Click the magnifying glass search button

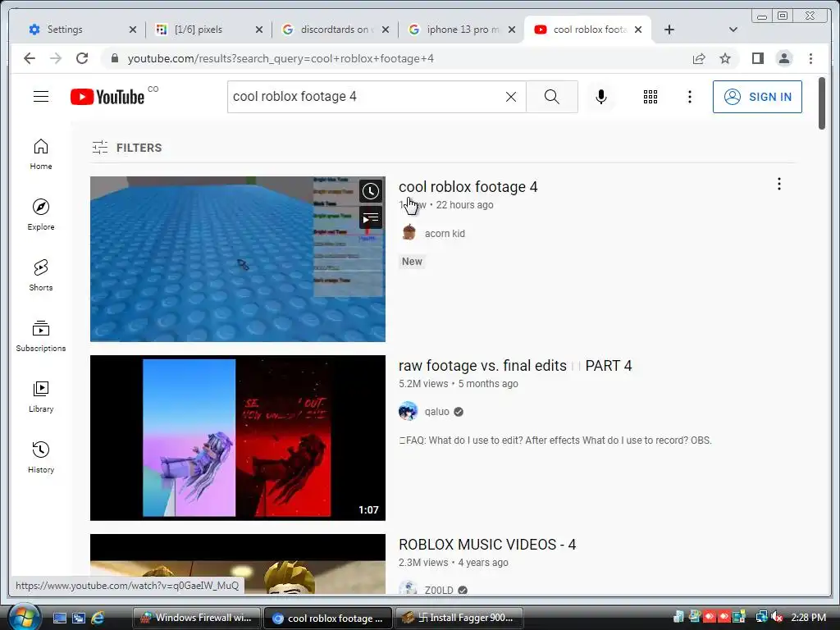(552, 97)
